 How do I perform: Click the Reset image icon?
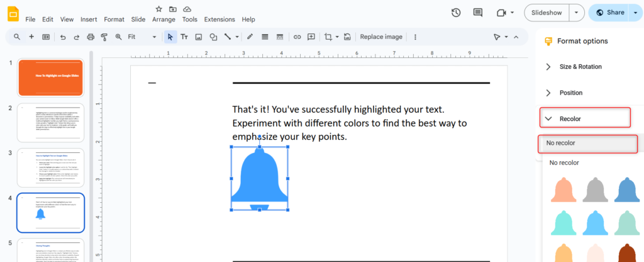[347, 37]
